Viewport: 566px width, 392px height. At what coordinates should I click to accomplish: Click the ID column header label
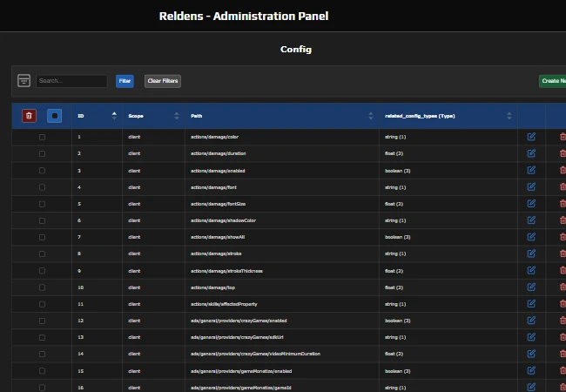click(80, 116)
